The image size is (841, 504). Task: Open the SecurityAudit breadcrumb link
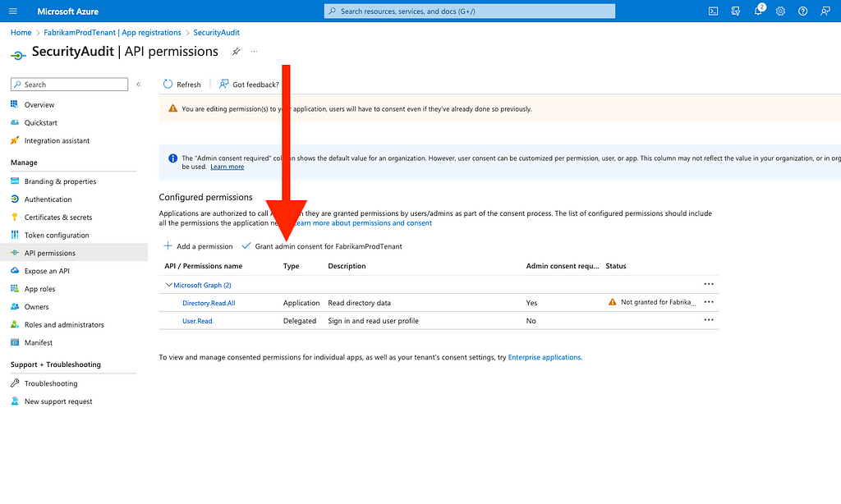click(x=216, y=33)
